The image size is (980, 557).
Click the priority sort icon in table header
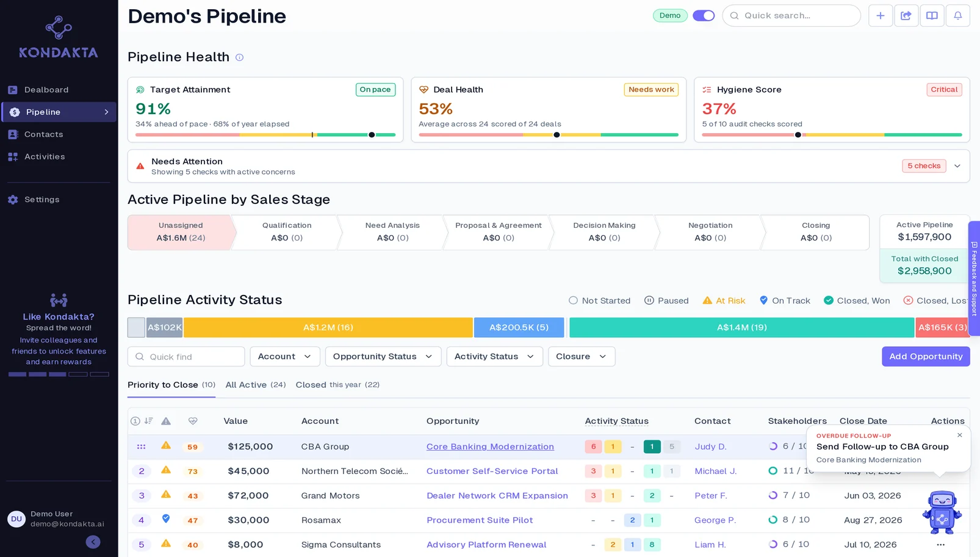148,421
